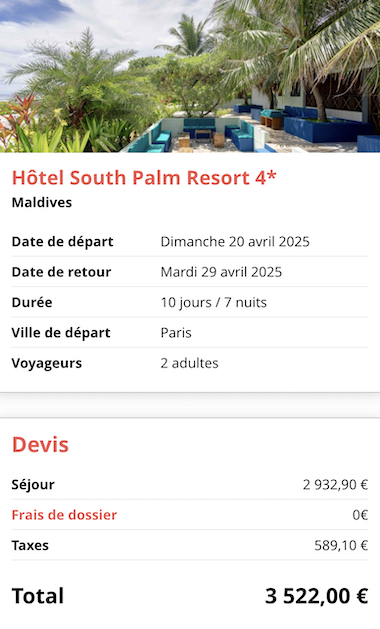Click the Durée row label
Screen dimensions: 380x629
coord(32,302)
